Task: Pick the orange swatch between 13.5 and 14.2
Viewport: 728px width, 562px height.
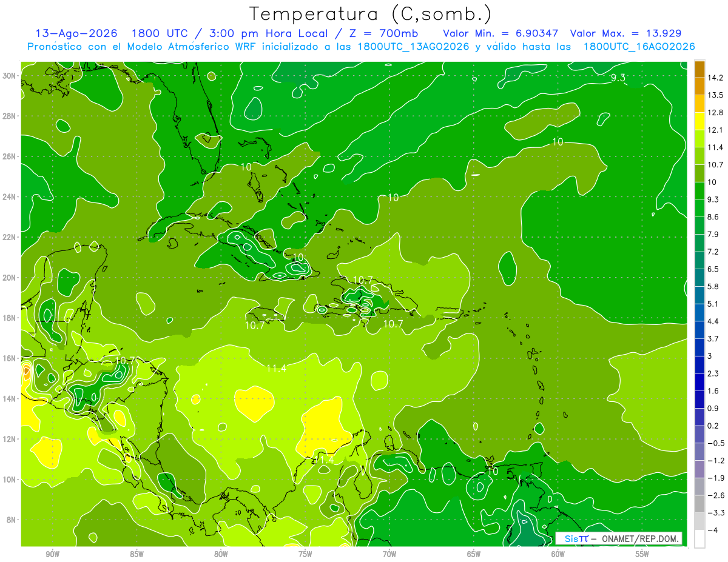Action: (x=699, y=86)
